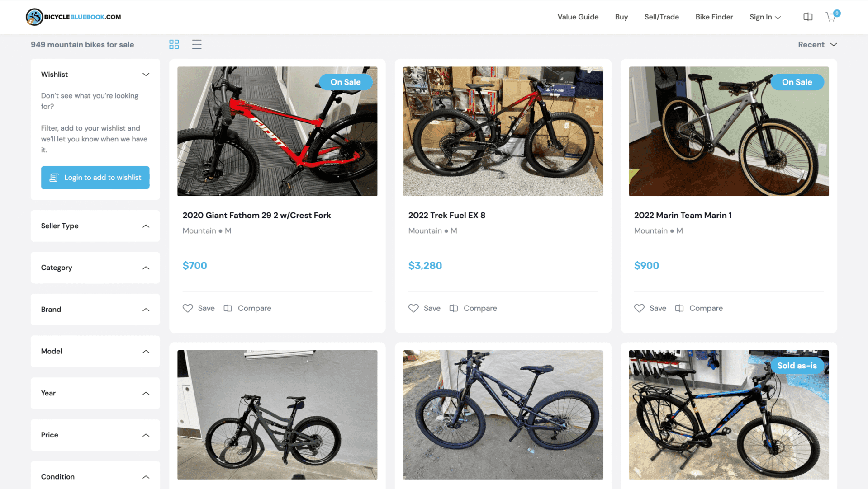Click heart icon on Trek Fuel EX 8
This screenshot has height=489, width=868.
click(413, 308)
